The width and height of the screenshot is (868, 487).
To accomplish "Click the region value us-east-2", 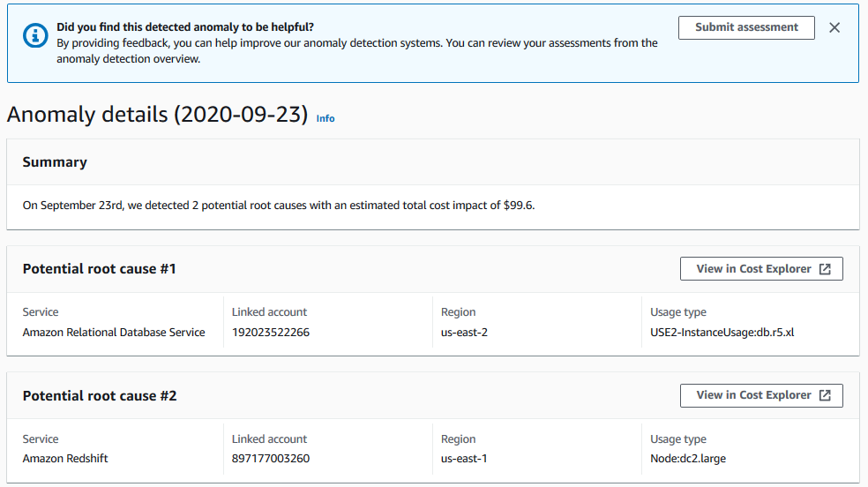I will [x=464, y=332].
